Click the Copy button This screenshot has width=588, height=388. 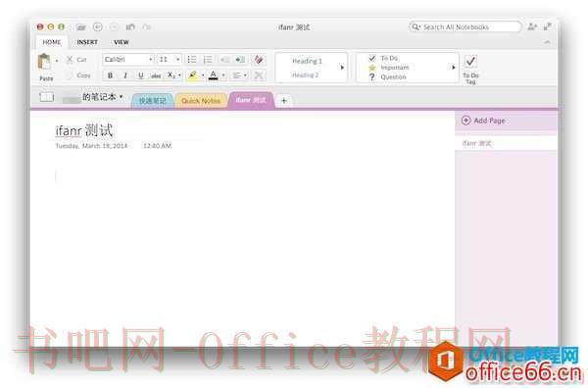[78, 75]
